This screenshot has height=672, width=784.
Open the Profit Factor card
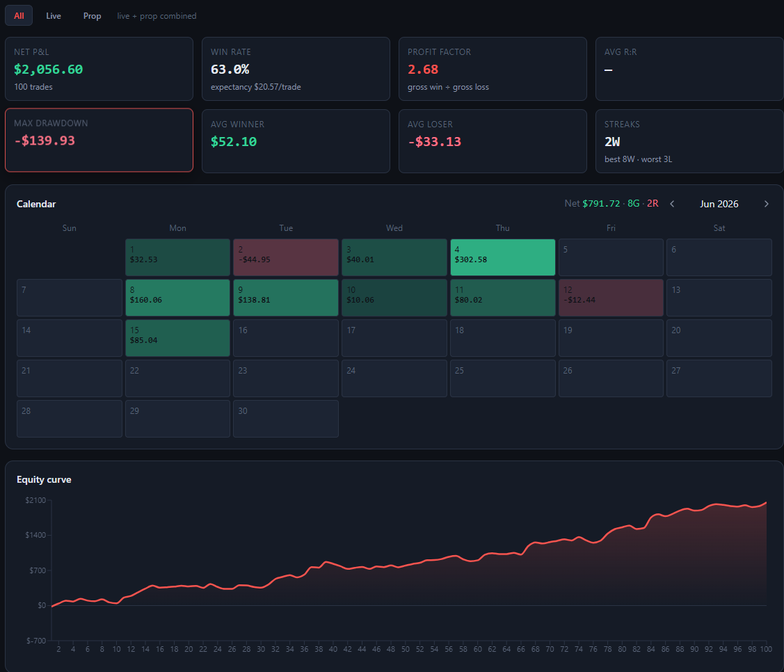[493, 69]
